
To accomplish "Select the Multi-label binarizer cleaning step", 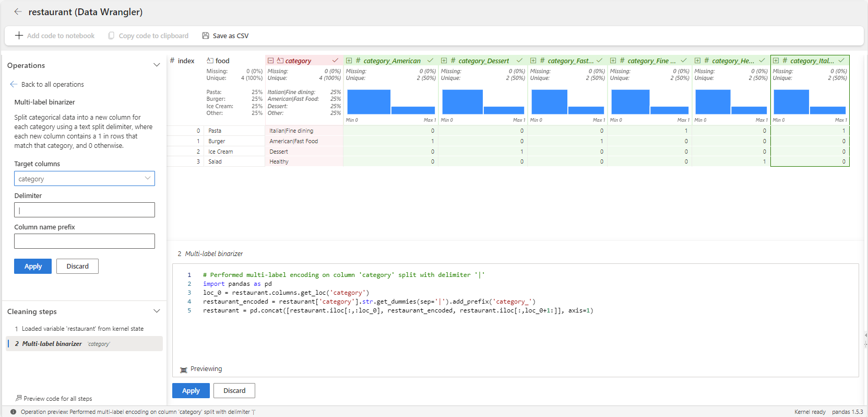I will [52, 344].
